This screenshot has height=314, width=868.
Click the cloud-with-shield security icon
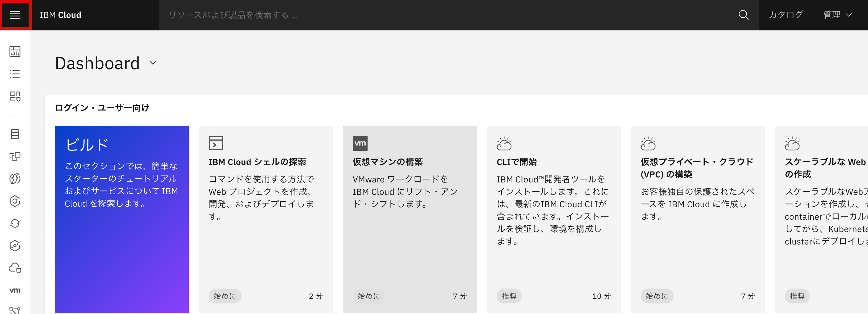[x=15, y=268]
